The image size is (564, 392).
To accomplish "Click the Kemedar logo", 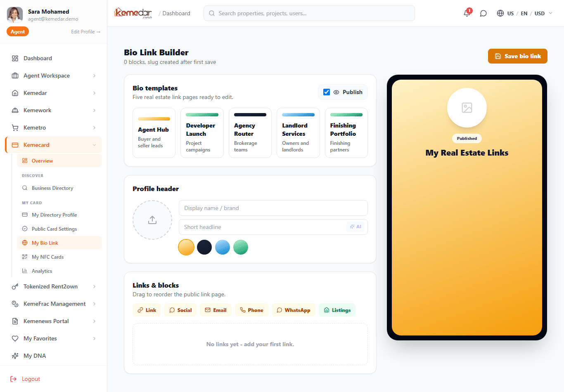I will 133,13.
